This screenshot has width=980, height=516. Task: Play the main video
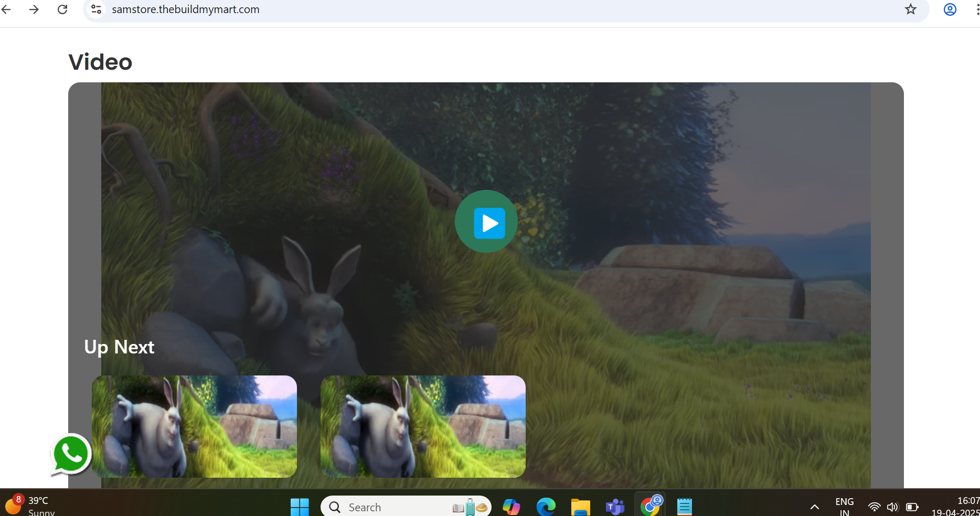pyautogui.click(x=486, y=222)
